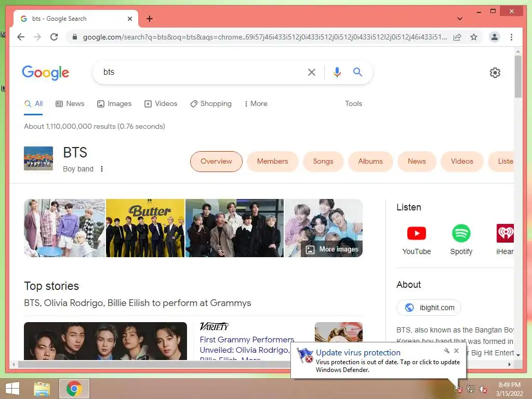The image size is (532, 399).
Task: Click the vertical scrollbar thumb
Action: pyautogui.click(x=518, y=76)
